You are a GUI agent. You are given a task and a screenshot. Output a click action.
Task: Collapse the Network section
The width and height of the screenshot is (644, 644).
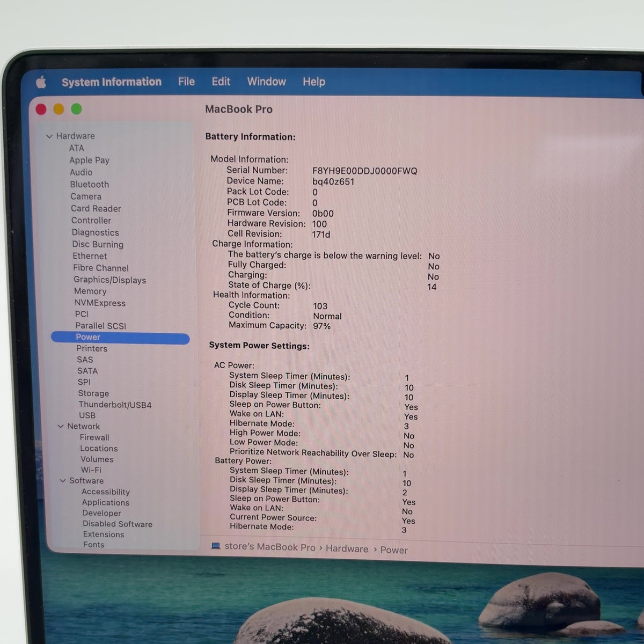61,426
